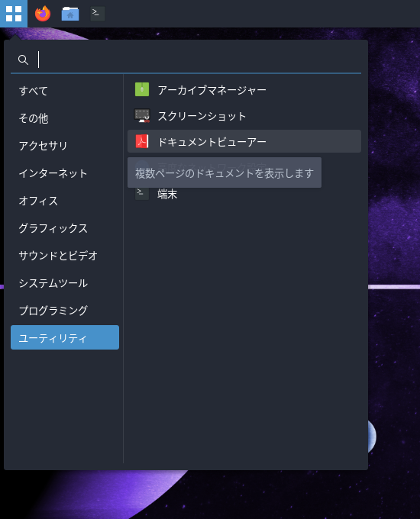Click the search magnifier icon
Screen dimensions: 420x519
click(23, 60)
